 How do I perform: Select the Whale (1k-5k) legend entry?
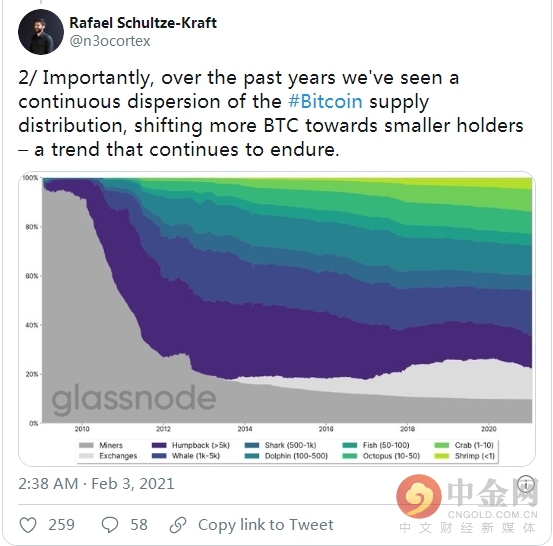pyautogui.click(x=186, y=456)
